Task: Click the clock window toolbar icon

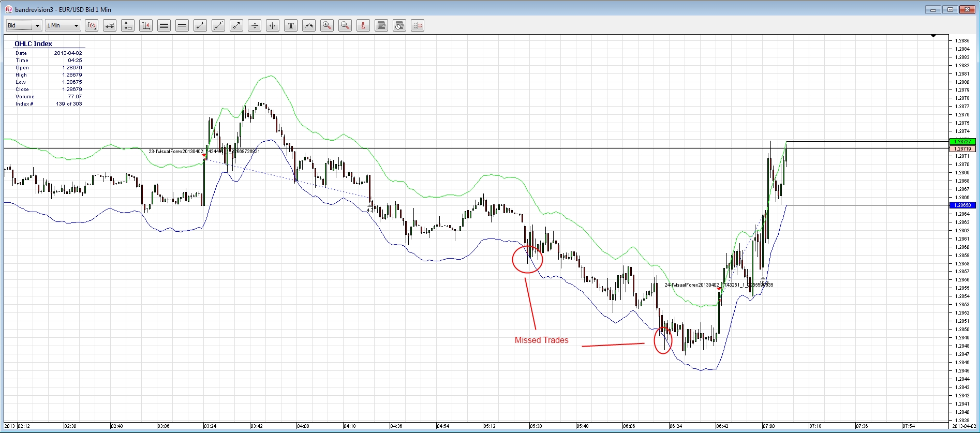Action: tap(399, 25)
